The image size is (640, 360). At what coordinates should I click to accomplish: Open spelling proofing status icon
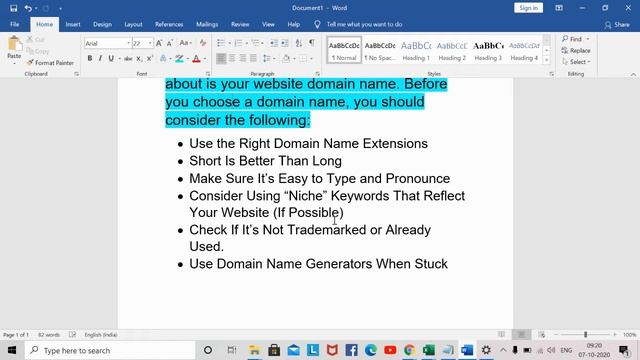tap(72, 335)
